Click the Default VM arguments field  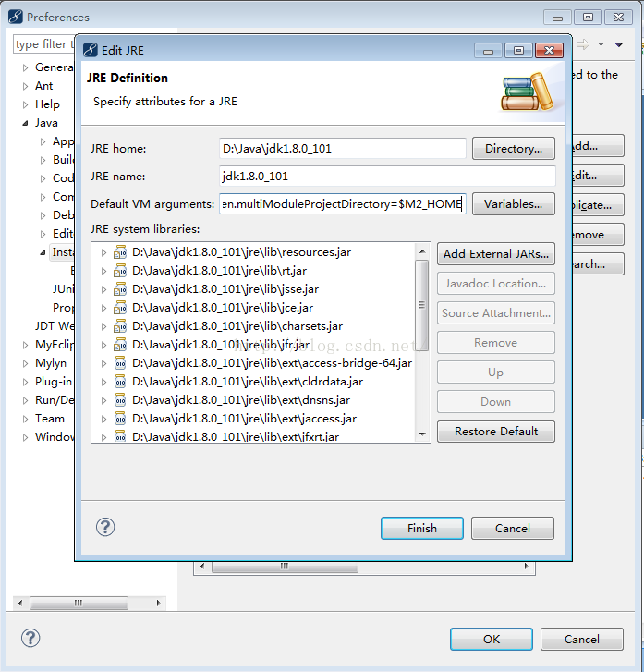click(x=343, y=204)
